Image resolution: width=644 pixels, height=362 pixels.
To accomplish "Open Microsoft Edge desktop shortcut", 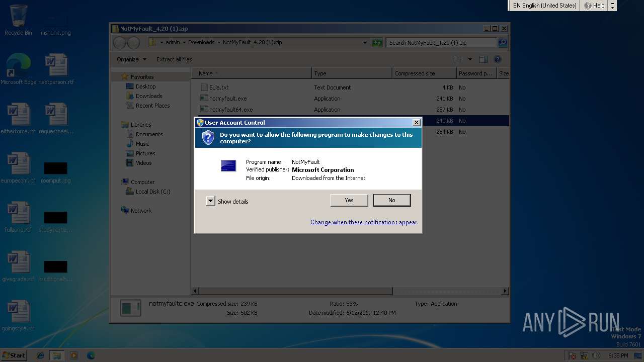I will [19, 69].
